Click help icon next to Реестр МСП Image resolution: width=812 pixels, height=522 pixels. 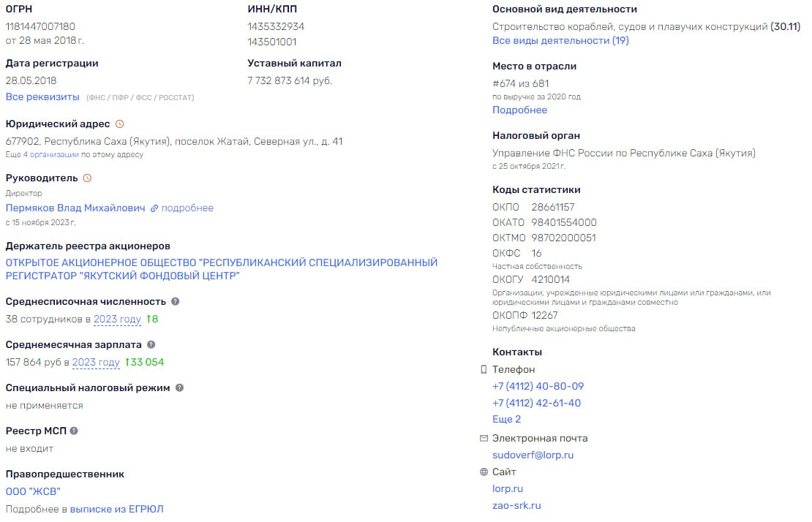pyautogui.click(x=74, y=431)
